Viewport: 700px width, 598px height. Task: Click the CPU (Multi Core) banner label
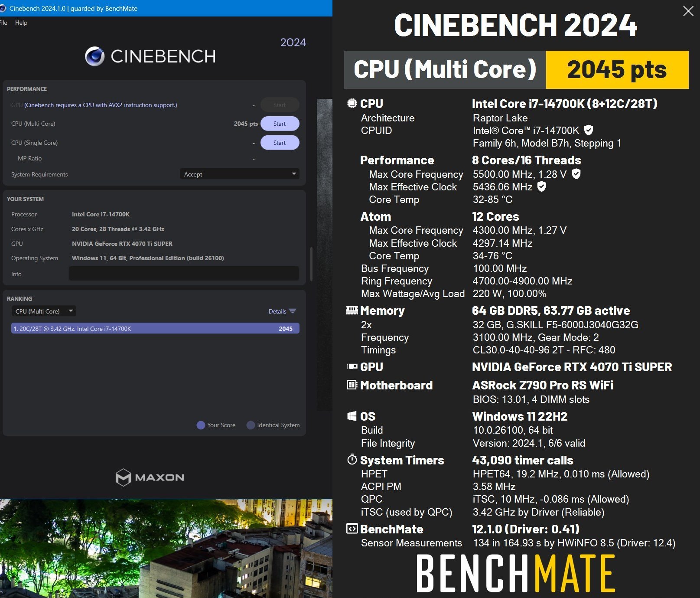(445, 70)
